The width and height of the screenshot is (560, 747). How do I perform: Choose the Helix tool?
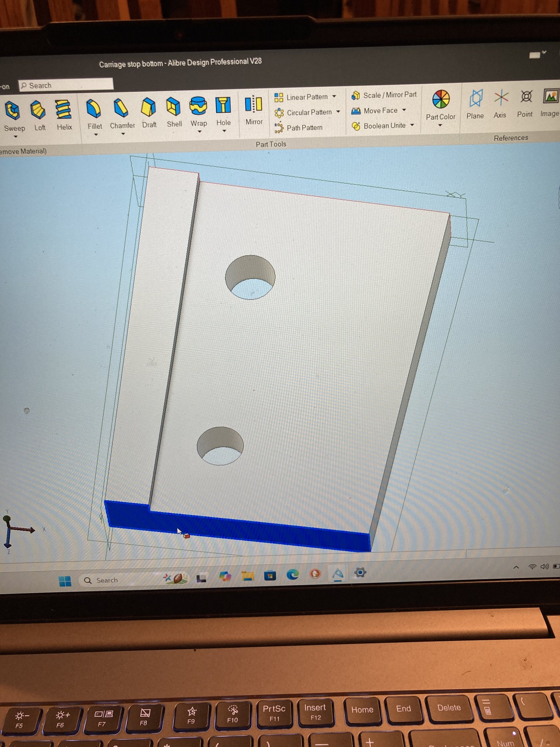(x=63, y=109)
